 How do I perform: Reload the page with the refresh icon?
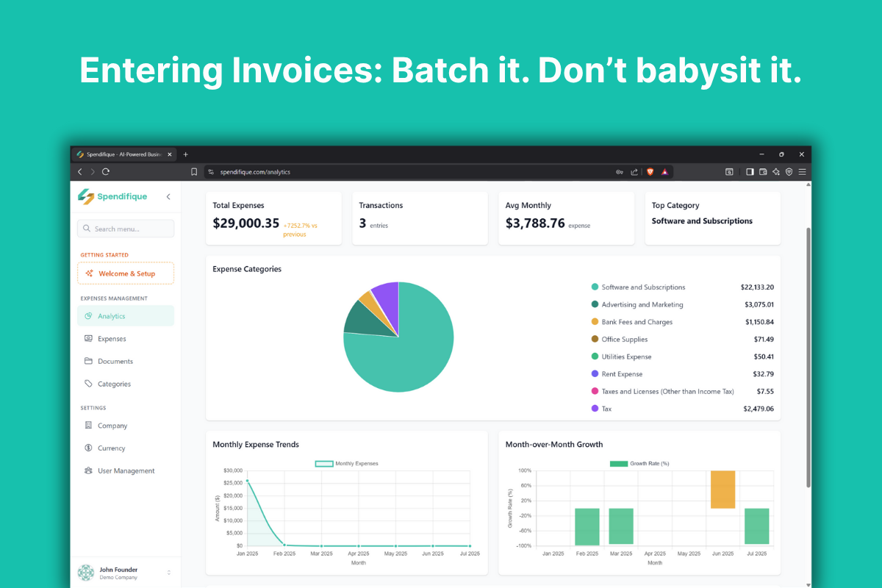tap(106, 171)
